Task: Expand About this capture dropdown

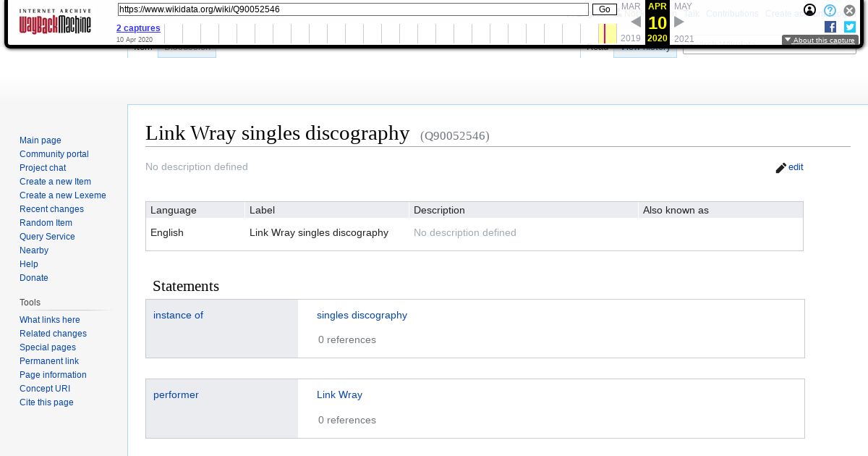Action: [820, 41]
